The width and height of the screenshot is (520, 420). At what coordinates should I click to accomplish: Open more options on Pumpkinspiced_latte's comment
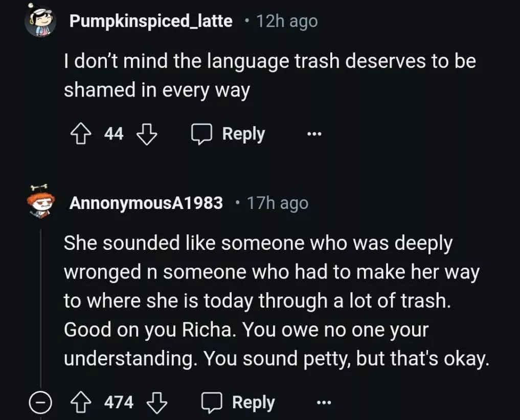pos(313,134)
